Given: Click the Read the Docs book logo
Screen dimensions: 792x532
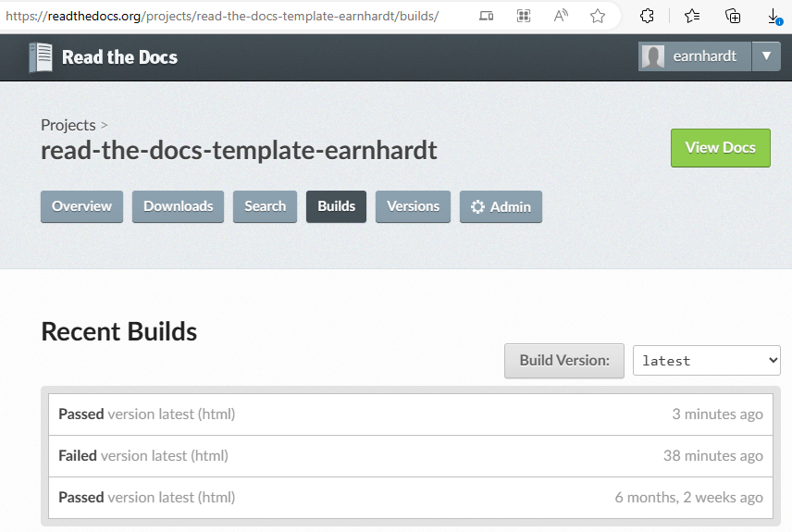Looking at the screenshot, I should (x=41, y=57).
